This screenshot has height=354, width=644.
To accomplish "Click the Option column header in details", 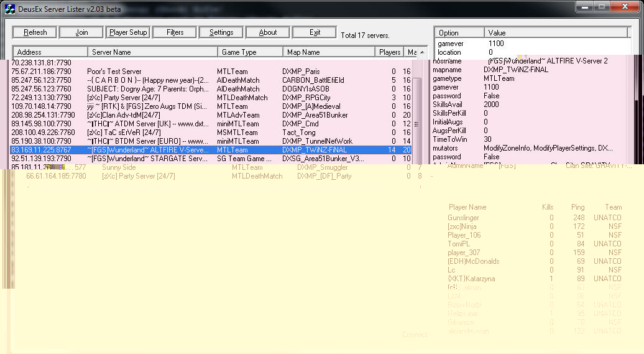I will click(459, 33).
